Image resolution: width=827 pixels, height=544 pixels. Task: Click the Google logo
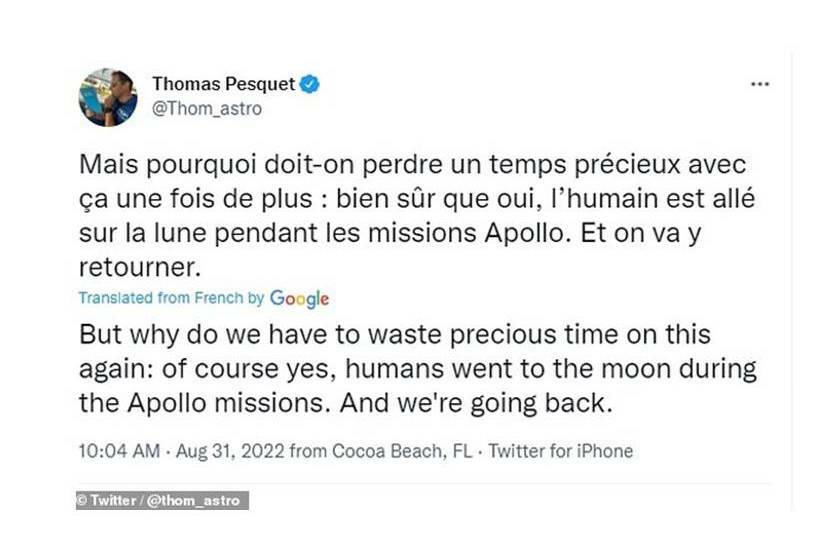pyautogui.click(x=299, y=298)
